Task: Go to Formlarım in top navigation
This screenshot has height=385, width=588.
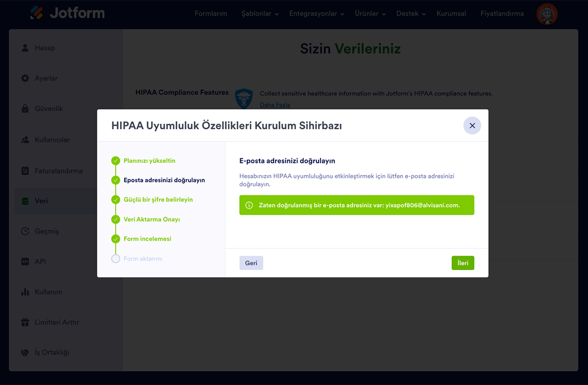Action: (211, 14)
